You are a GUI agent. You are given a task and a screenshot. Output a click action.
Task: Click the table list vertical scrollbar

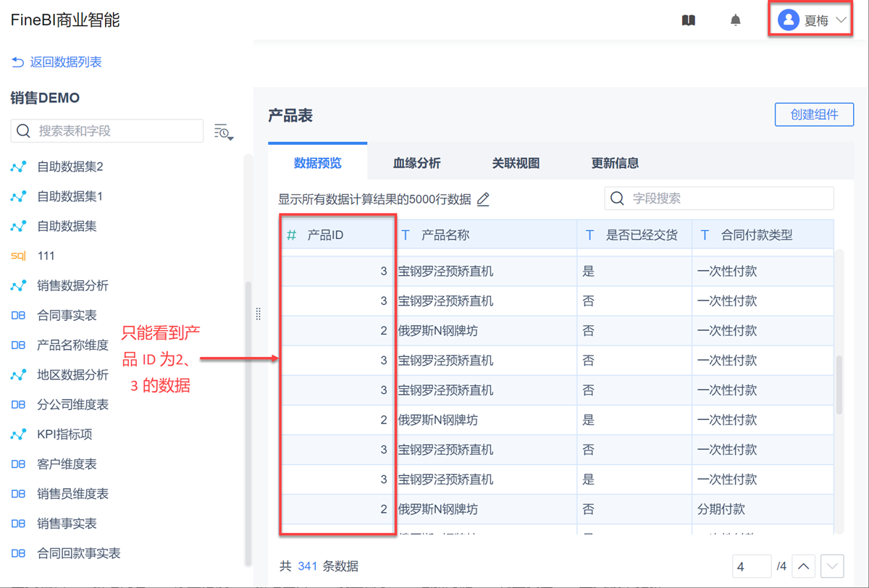point(248,424)
